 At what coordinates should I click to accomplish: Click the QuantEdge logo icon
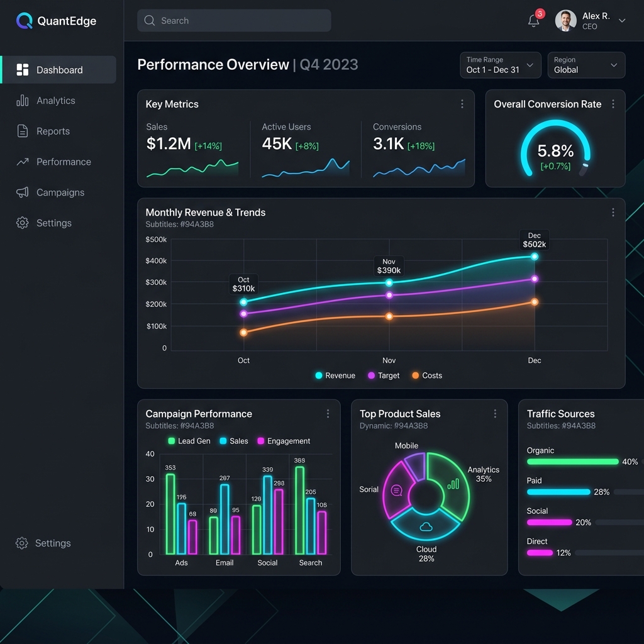pyautogui.click(x=25, y=21)
